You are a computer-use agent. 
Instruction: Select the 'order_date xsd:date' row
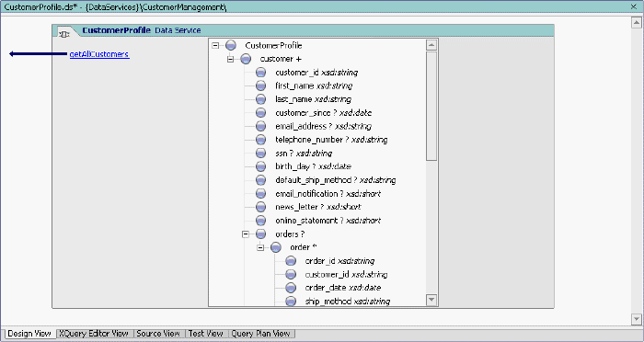tap(343, 288)
